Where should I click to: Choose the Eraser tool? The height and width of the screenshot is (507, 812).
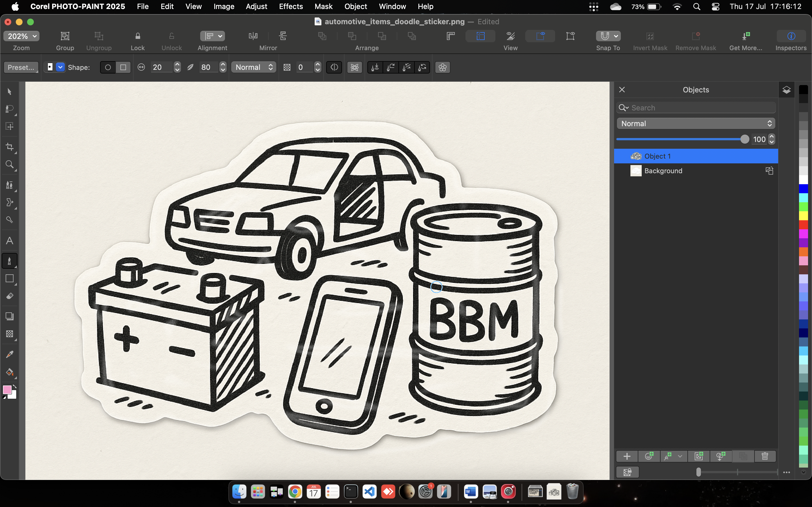click(9, 296)
